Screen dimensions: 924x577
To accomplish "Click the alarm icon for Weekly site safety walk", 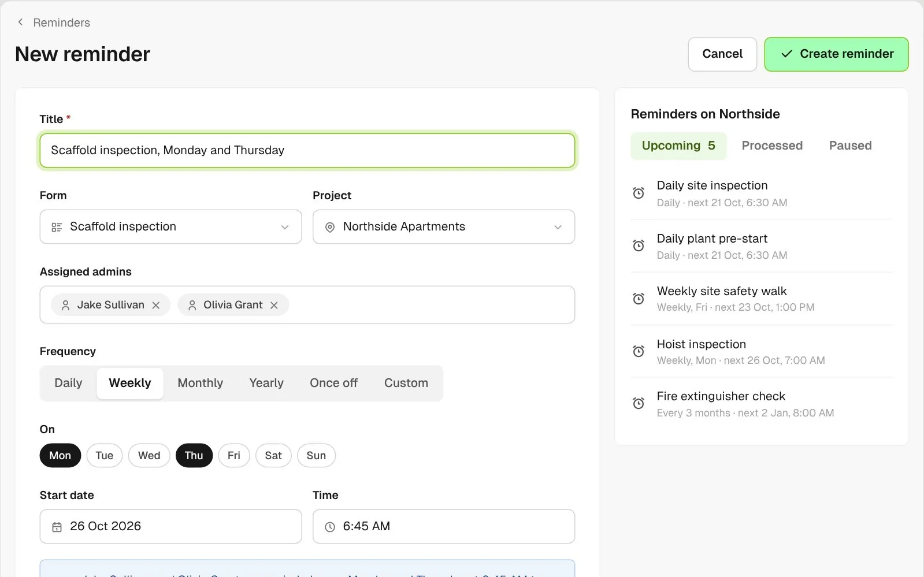I will (x=639, y=298).
